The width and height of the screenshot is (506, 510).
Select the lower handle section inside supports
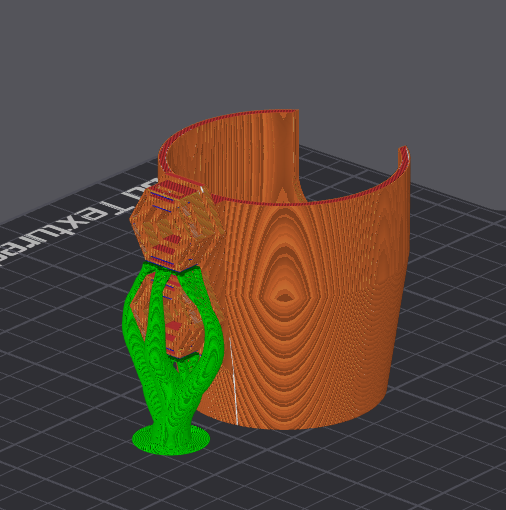pos(167,317)
